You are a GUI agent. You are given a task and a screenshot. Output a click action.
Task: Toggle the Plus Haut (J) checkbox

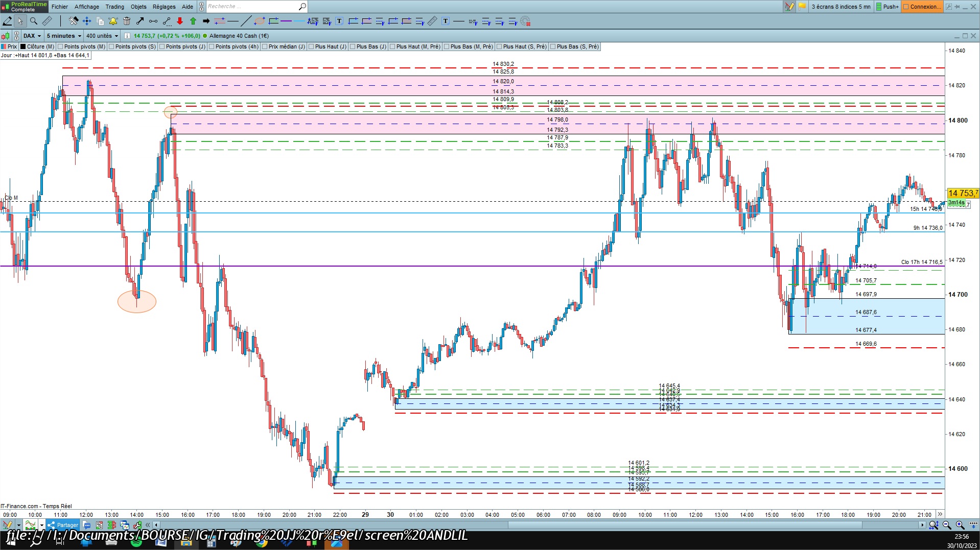click(x=312, y=46)
